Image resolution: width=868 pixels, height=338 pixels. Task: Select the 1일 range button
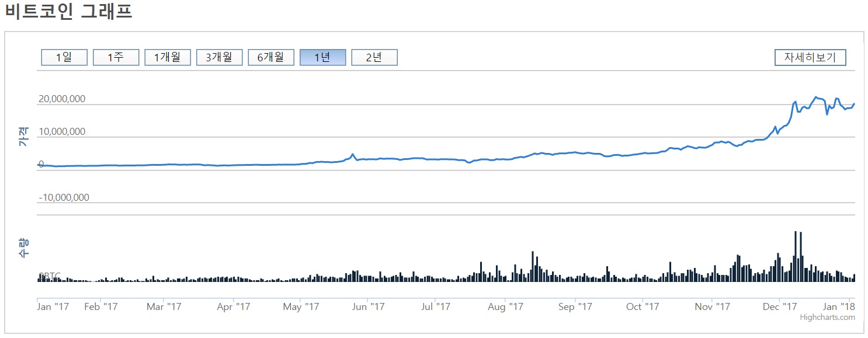(x=64, y=57)
